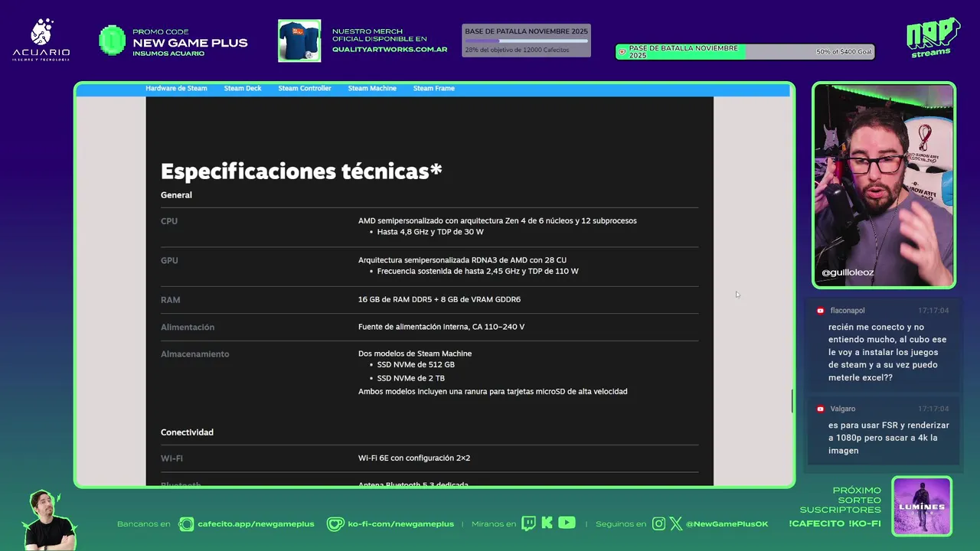The width and height of the screenshot is (980, 551).
Task: Click the !CAFECITO !KO-FI command text
Action: (835, 523)
